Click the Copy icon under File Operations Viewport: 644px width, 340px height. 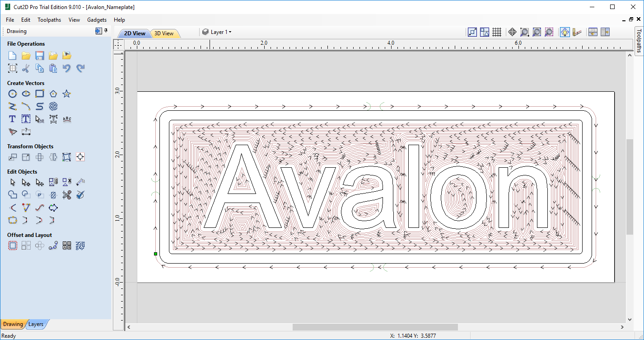click(39, 68)
